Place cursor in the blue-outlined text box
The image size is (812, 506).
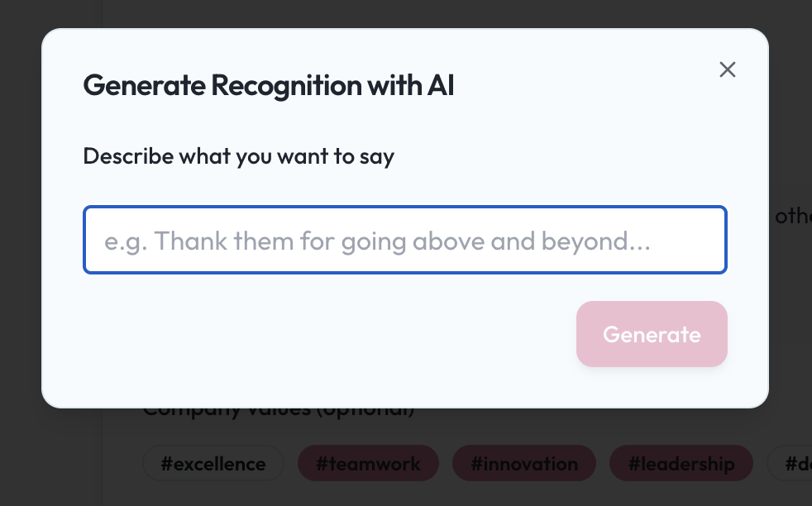tap(404, 240)
